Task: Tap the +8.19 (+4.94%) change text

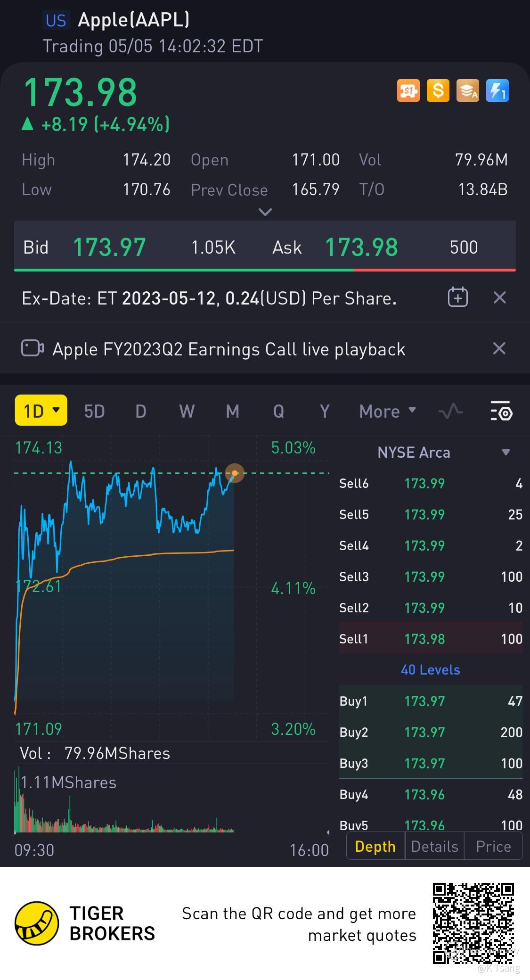Action: pyautogui.click(x=106, y=124)
